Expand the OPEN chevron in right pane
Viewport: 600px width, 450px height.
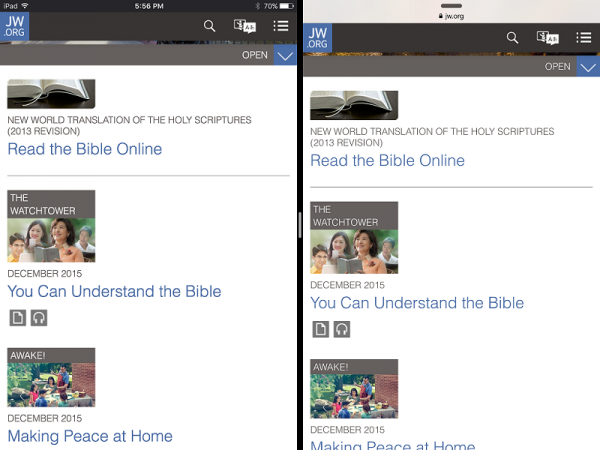(x=588, y=67)
